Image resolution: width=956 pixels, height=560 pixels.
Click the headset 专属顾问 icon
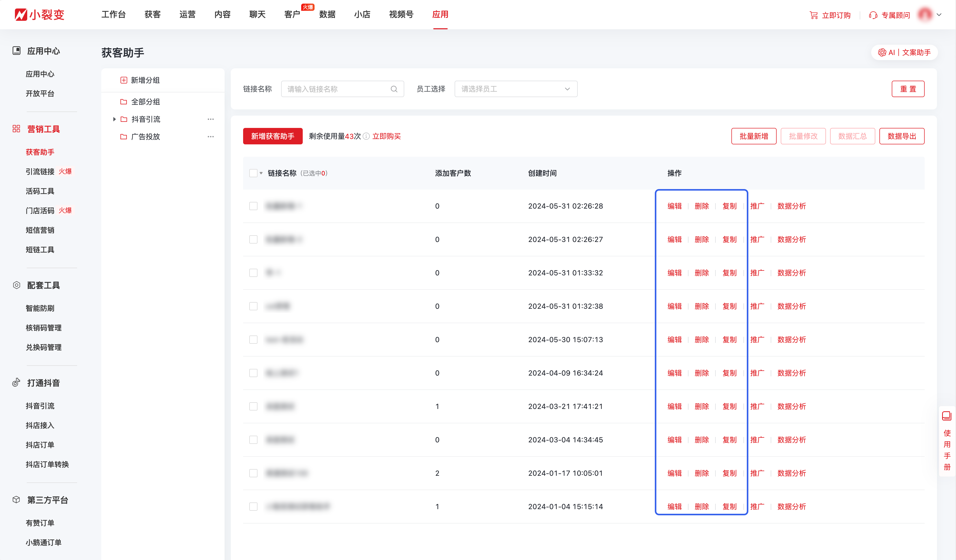click(873, 15)
